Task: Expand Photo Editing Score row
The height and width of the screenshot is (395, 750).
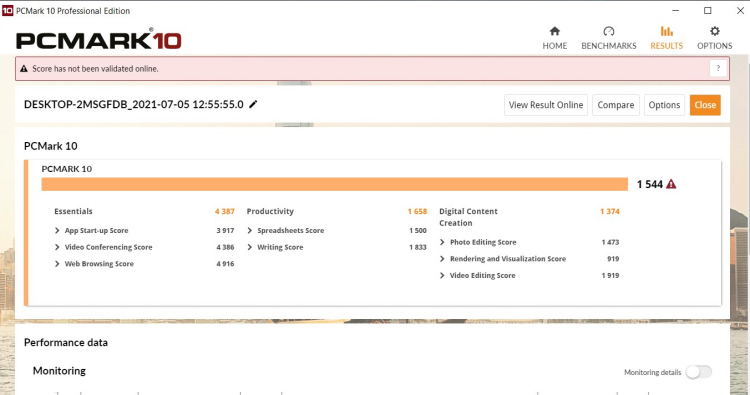Action: pos(442,242)
